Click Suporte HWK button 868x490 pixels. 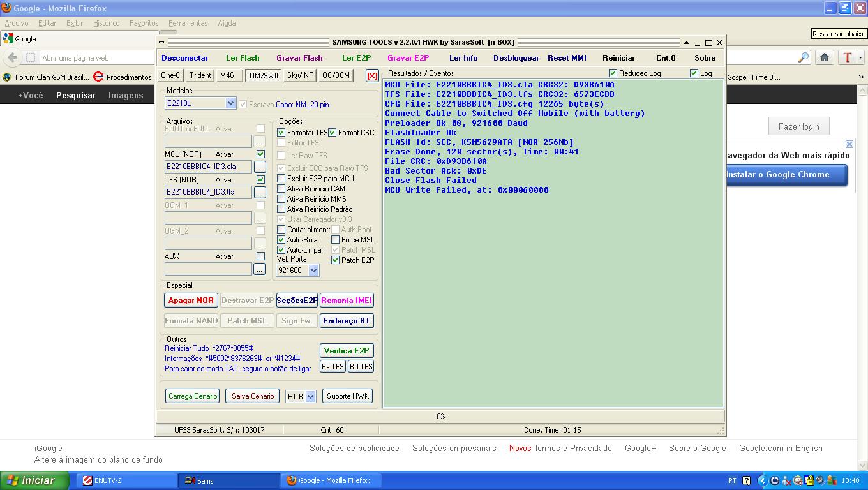click(348, 396)
